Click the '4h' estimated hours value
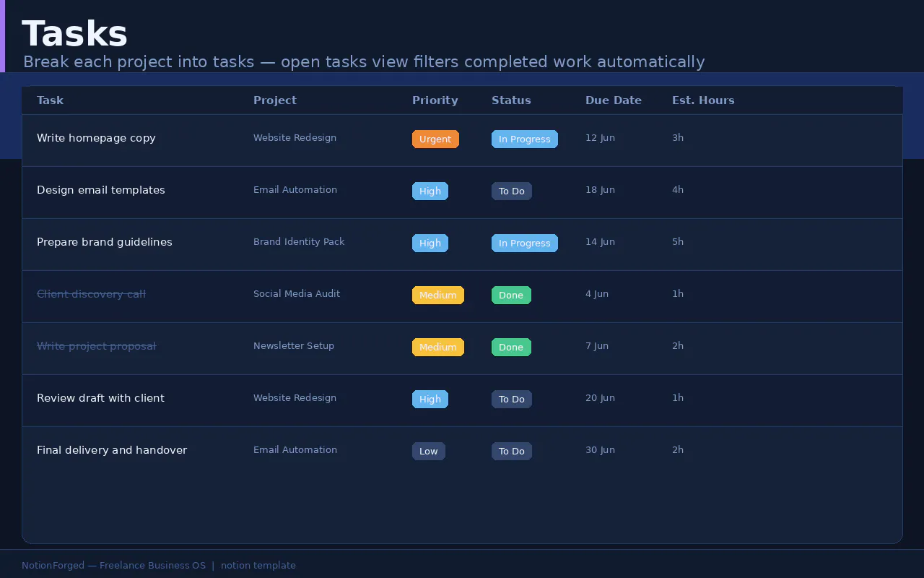The width and height of the screenshot is (924, 578). click(x=678, y=190)
